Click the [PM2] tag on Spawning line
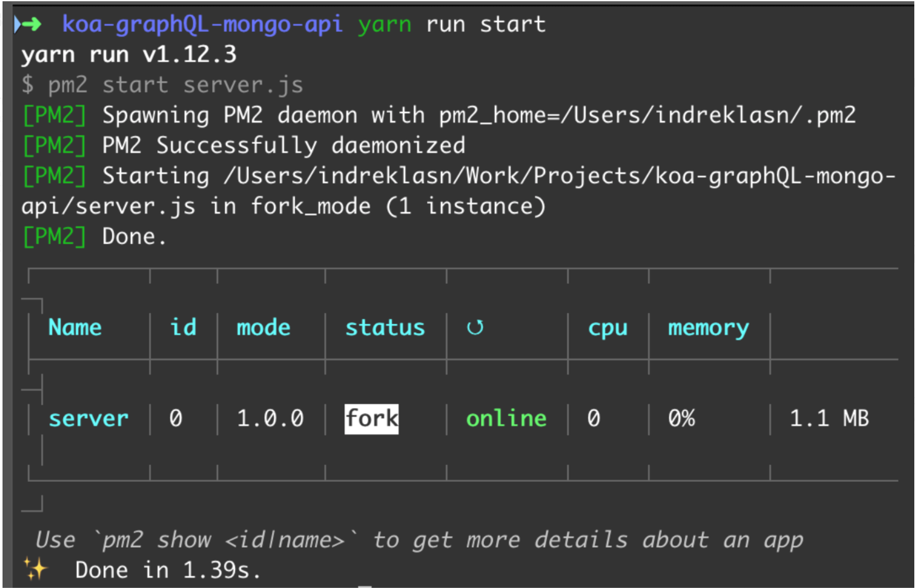The image size is (916, 588). pos(55,115)
